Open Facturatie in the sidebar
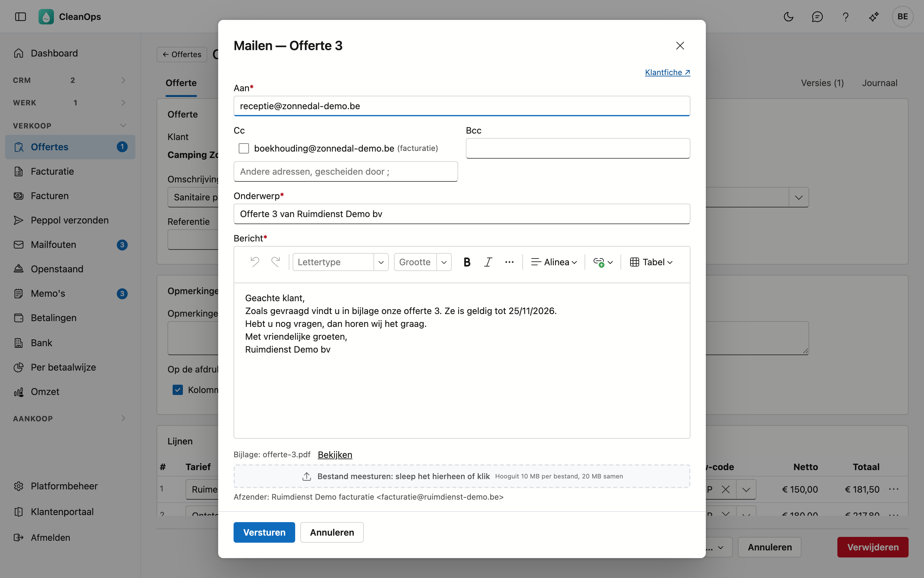The height and width of the screenshot is (578, 924). [70, 171]
